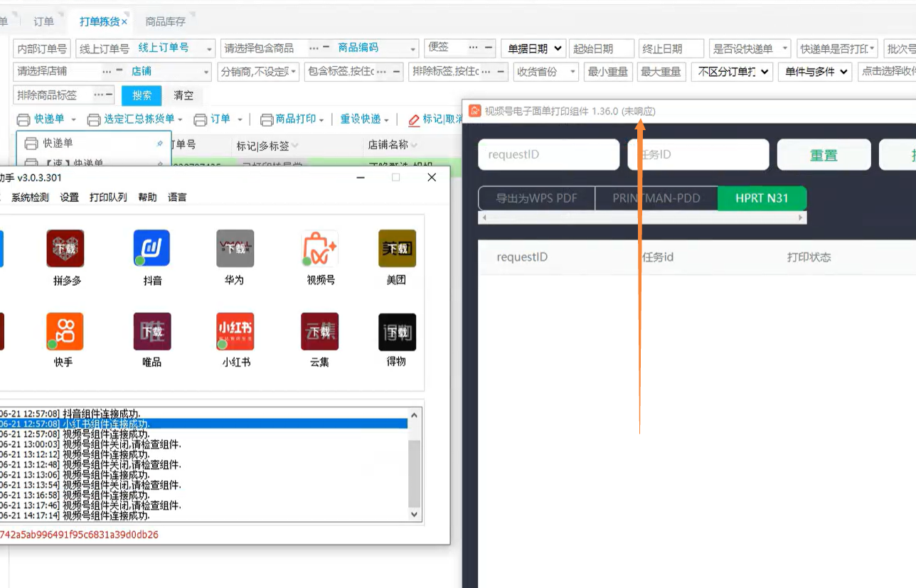The height and width of the screenshot is (588, 916).
Task: Click the 视频号 component icon
Action: [319, 249]
